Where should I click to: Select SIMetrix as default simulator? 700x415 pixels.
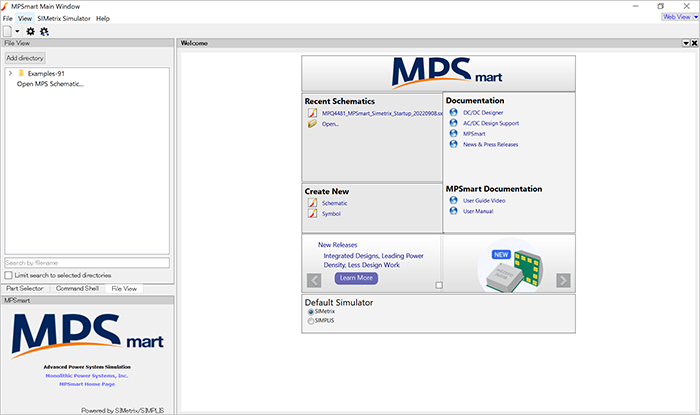click(x=311, y=312)
